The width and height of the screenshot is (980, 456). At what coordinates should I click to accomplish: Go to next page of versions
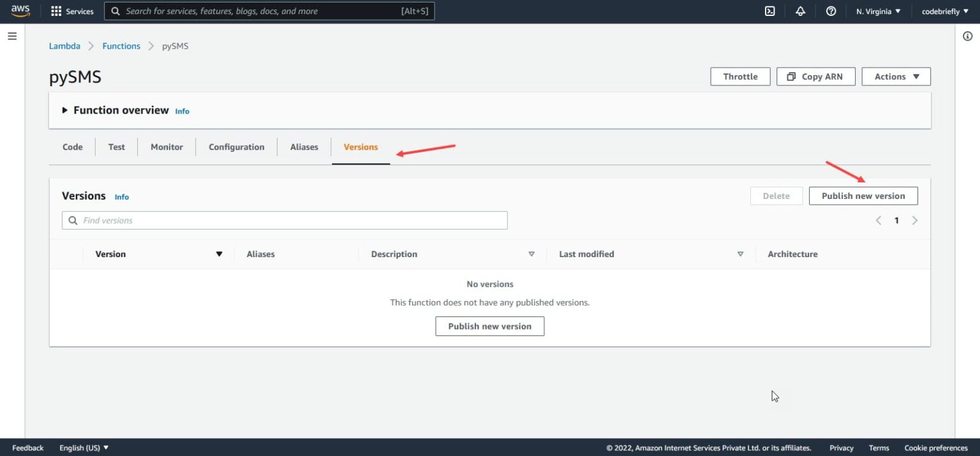pyautogui.click(x=915, y=221)
